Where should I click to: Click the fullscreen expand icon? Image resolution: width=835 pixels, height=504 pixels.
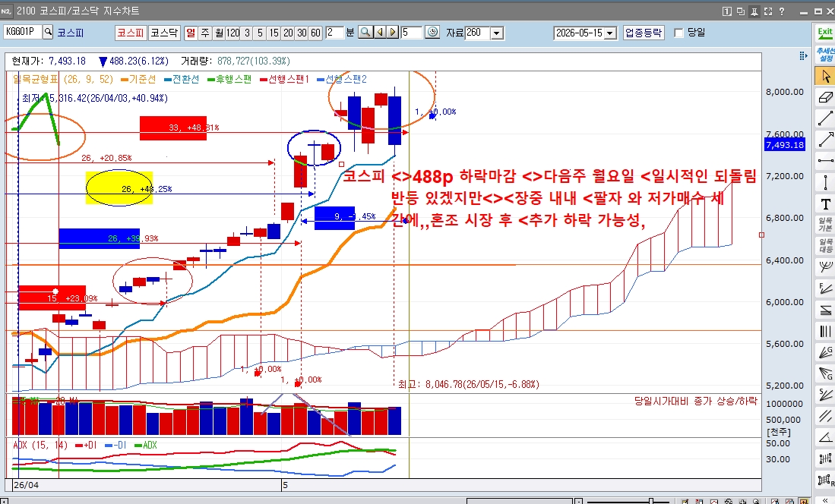point(768,11)
